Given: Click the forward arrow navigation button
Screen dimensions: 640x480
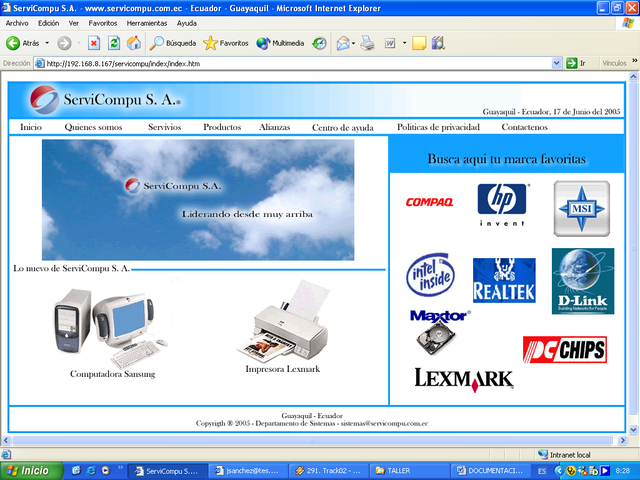Looking at the screenshot, I should click(x=64, y=43).
